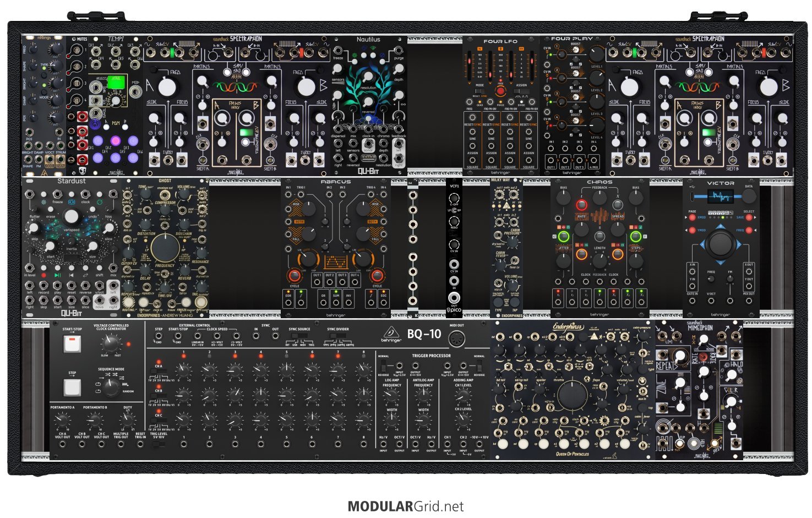Click the red t ring button on Chaos
Screen dimensions: 812x518
pos(581,205)
